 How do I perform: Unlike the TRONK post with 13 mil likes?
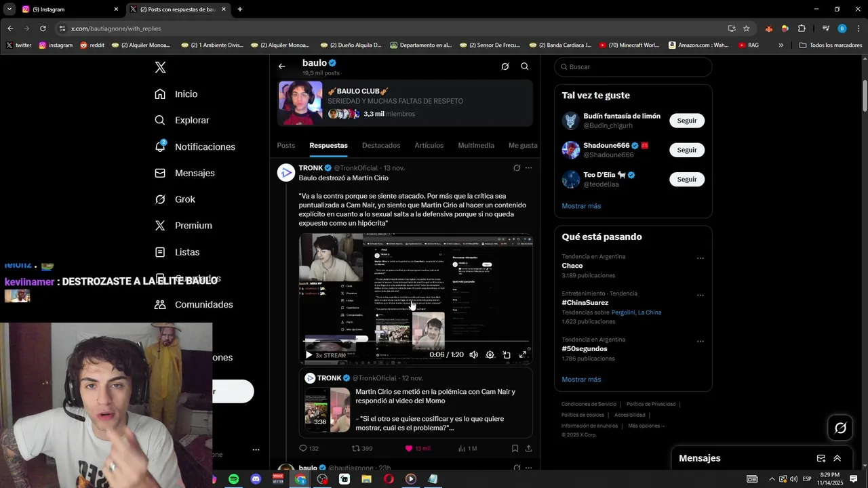pyautogui.click(x=417, y=449)
